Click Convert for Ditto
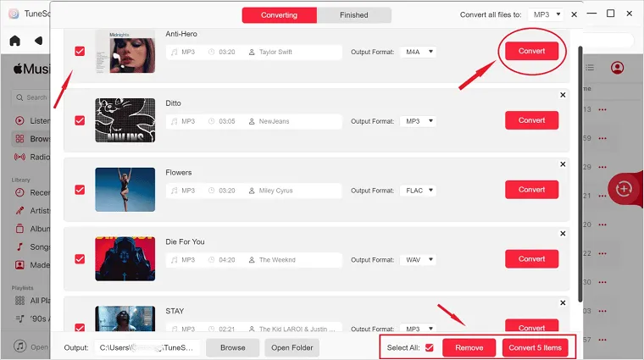The height and width of the screenshot is (360, 644). [x=531, y=120]
